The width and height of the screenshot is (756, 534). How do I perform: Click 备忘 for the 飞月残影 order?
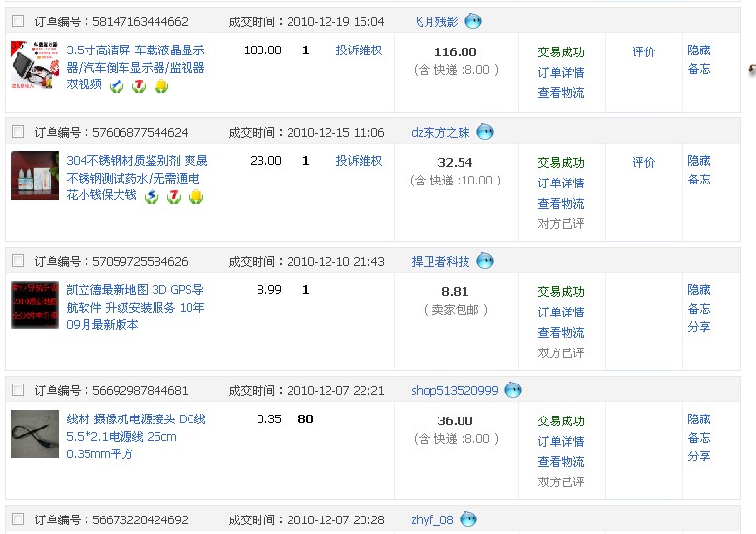[699, 68]
